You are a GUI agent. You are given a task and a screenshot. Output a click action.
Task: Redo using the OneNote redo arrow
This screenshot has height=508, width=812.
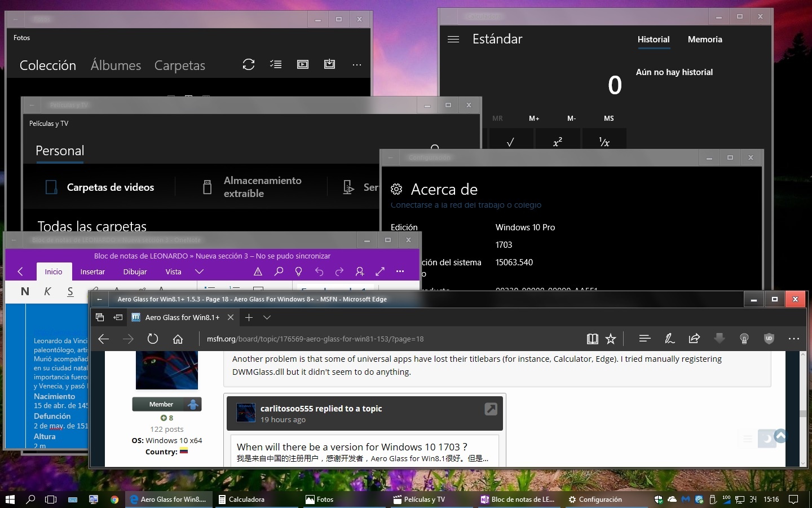tap(339, 271)
